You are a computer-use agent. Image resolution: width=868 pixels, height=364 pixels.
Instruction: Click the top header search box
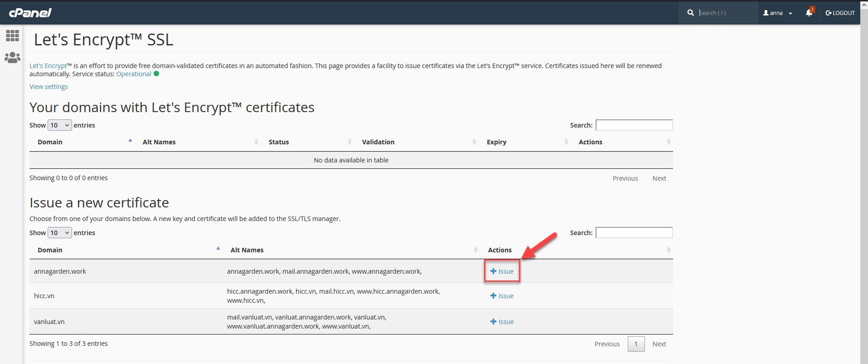pyautogui.click(x=725, y=13)
